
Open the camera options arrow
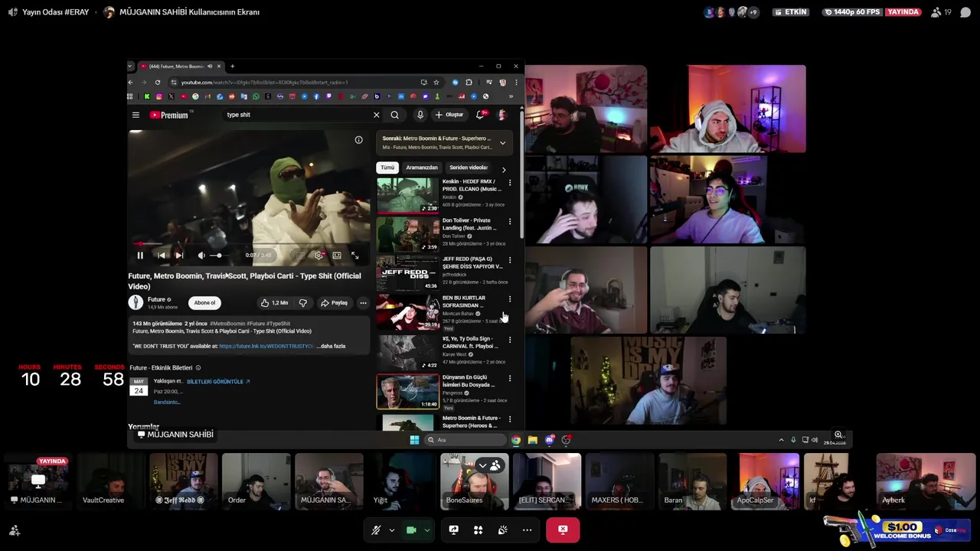(x=426, y=530)
